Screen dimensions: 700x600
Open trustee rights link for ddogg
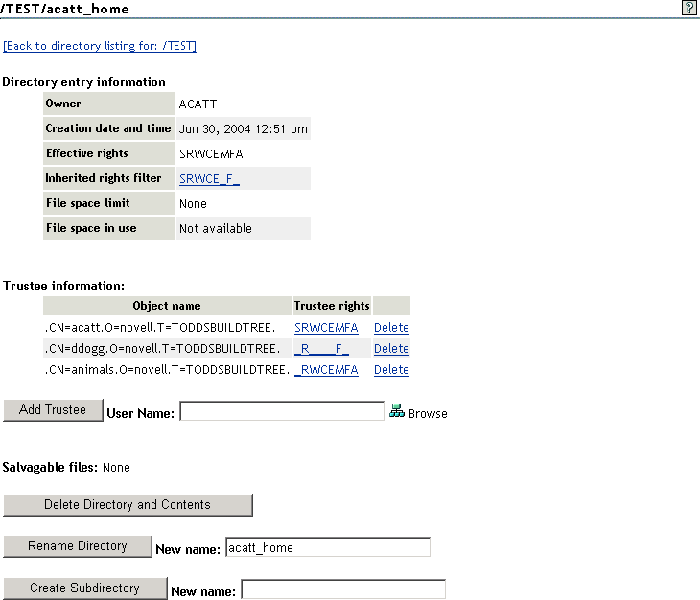coord(322,349)
